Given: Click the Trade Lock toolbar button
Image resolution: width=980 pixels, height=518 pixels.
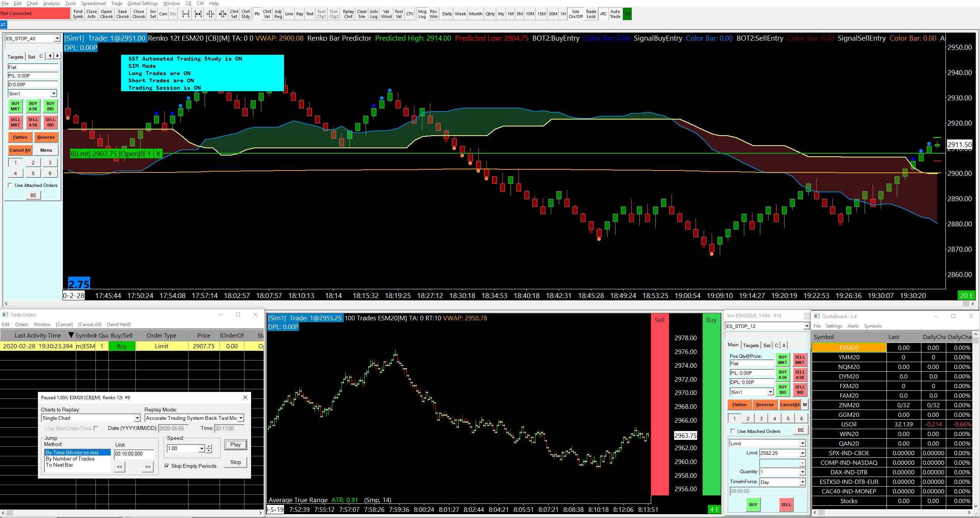Looking at the screenshot, I should [x=591, y=14].
